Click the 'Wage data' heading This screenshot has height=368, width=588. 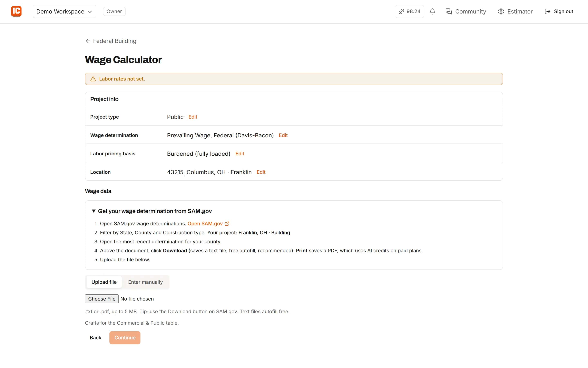click(98, 191)
